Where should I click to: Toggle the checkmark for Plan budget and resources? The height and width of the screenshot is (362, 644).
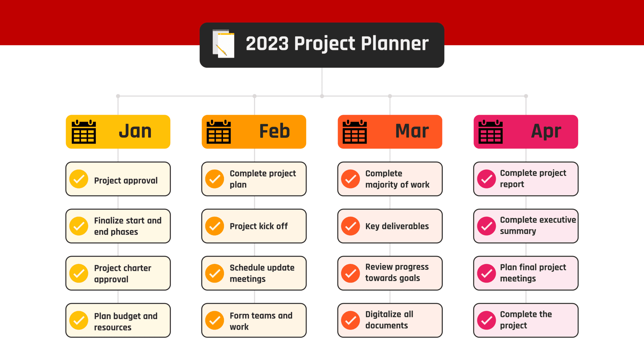pyautogui.click(x=79, y=321)
